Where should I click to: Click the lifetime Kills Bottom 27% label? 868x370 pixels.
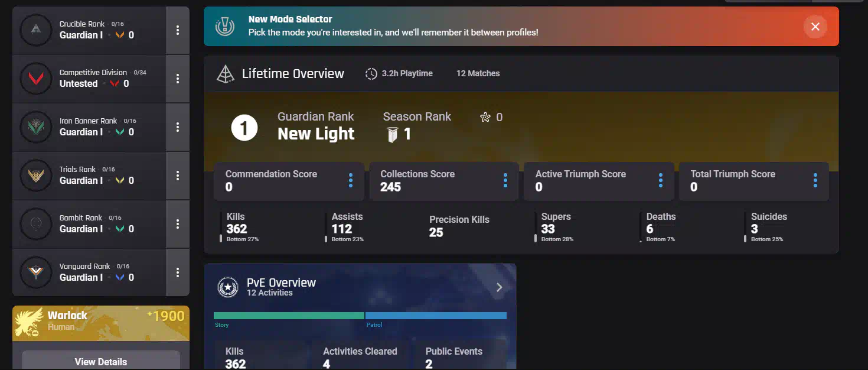[x=243, y=239]
